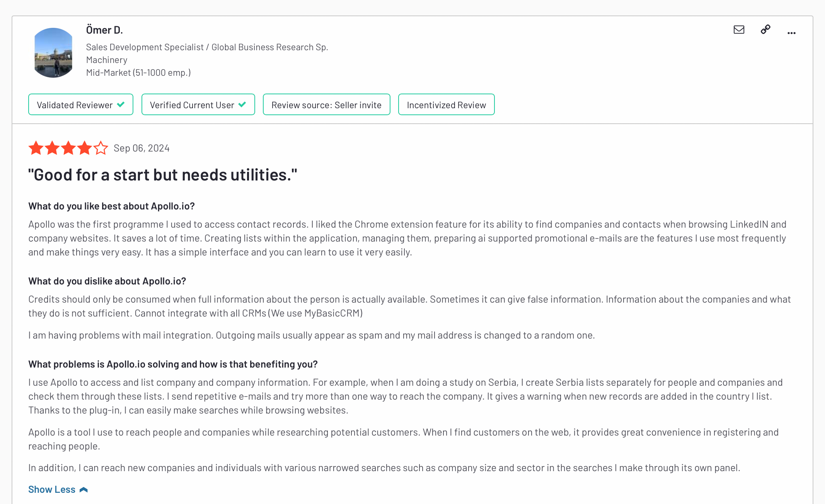Screen dimensions: 825x504
Task: Open review title "Good for a start but needs utilities."
Action: click(x=163, y=175)
